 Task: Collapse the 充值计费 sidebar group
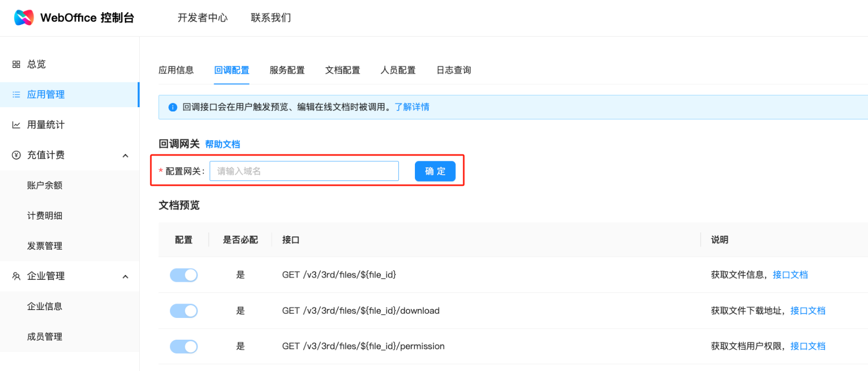point(125,156)
